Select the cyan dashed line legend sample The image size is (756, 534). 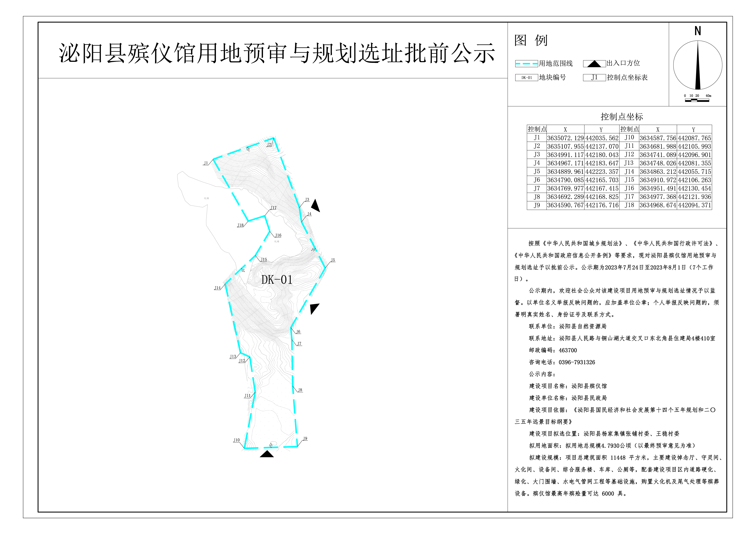pos(526,63)
